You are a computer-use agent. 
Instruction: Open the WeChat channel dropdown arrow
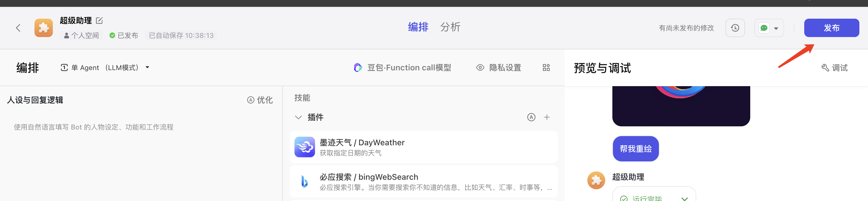[776, 28]
